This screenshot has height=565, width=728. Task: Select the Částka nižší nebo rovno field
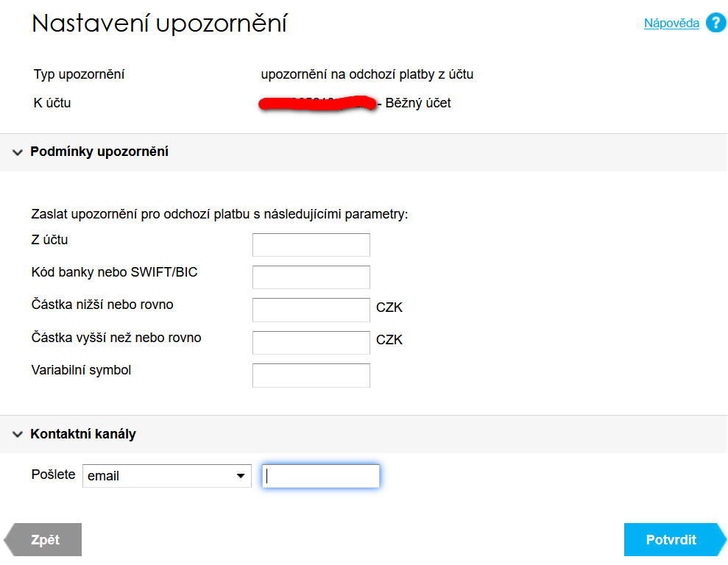[311, 310]
